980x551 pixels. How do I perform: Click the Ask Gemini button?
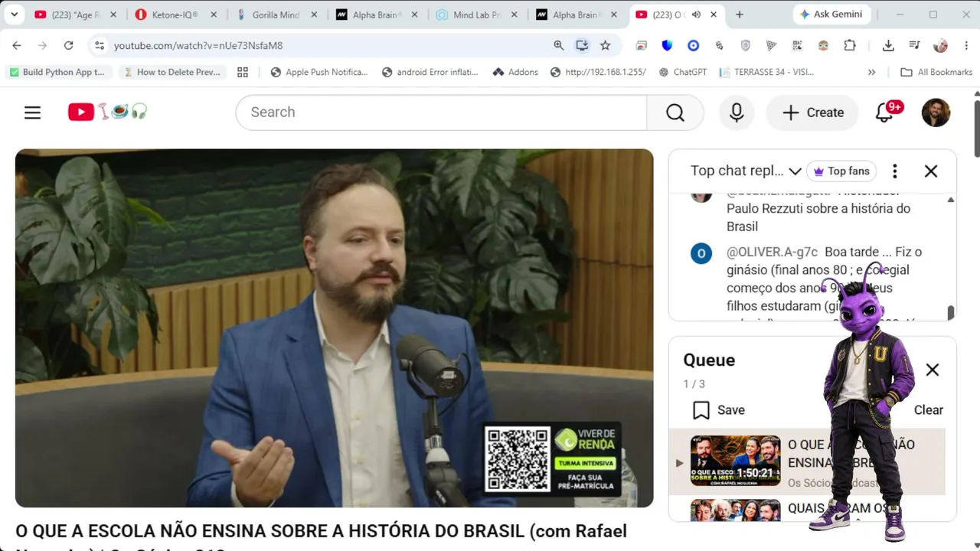pos(831,15)
